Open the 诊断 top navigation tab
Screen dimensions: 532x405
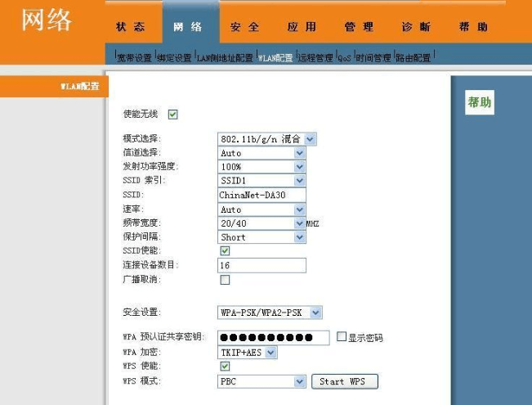click(x=416, y=27)
